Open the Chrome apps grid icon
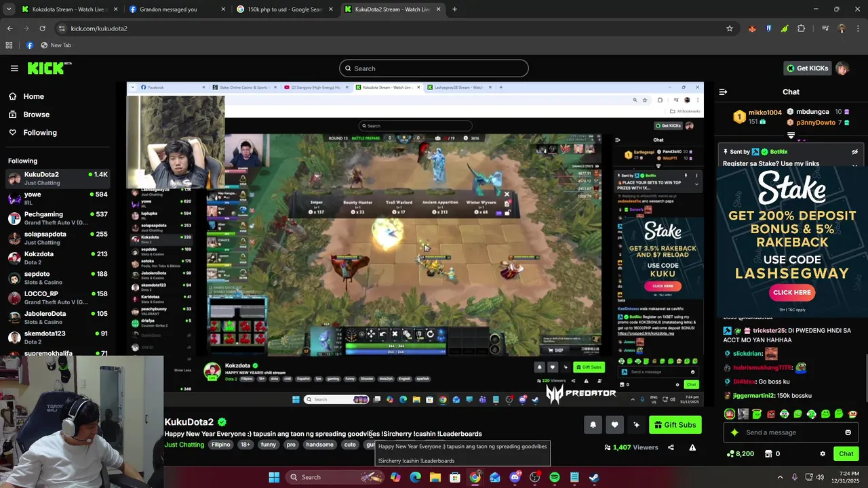This screenshot has height=488, width=868. click(9, 45)
